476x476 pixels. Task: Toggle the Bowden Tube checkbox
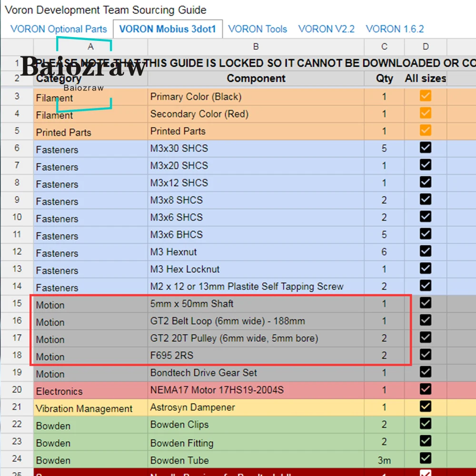[x=425, y=458]
